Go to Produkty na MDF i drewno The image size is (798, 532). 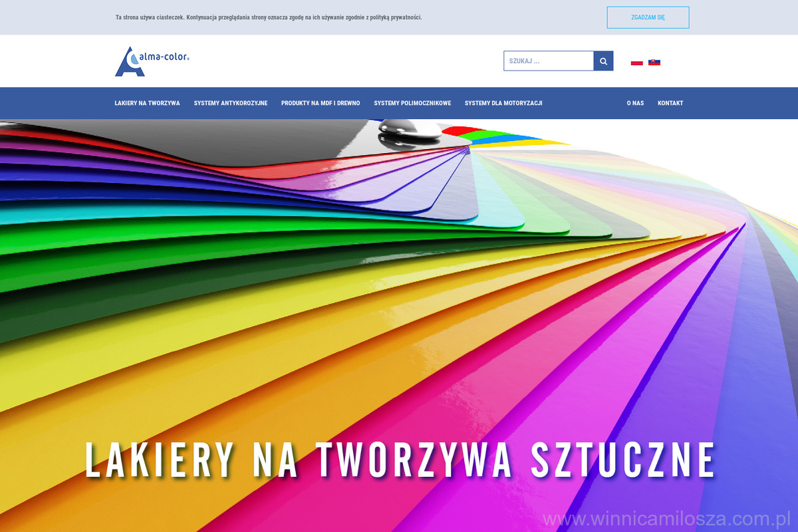[321, 103]
